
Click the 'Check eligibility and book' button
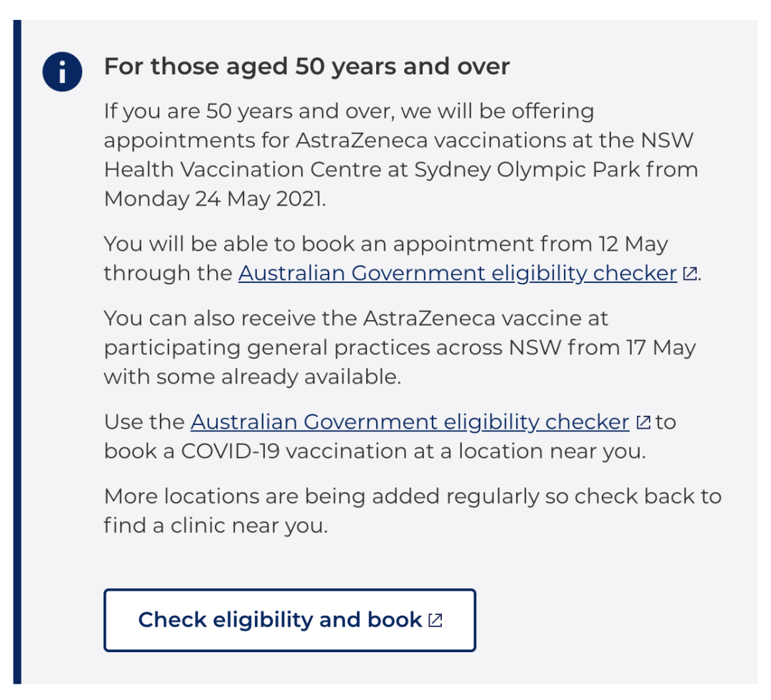point(290,620)
